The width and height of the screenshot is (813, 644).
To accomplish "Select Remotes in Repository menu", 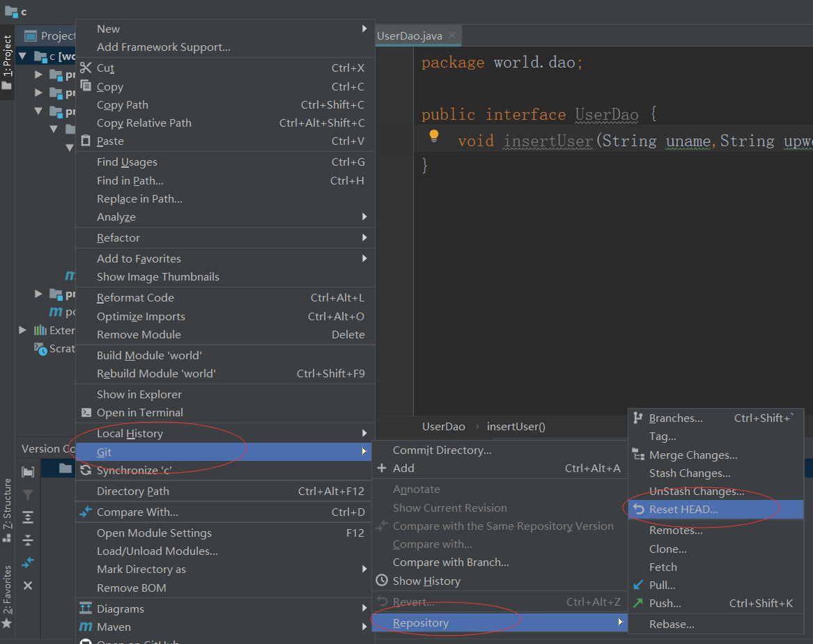I will [715, 531].
